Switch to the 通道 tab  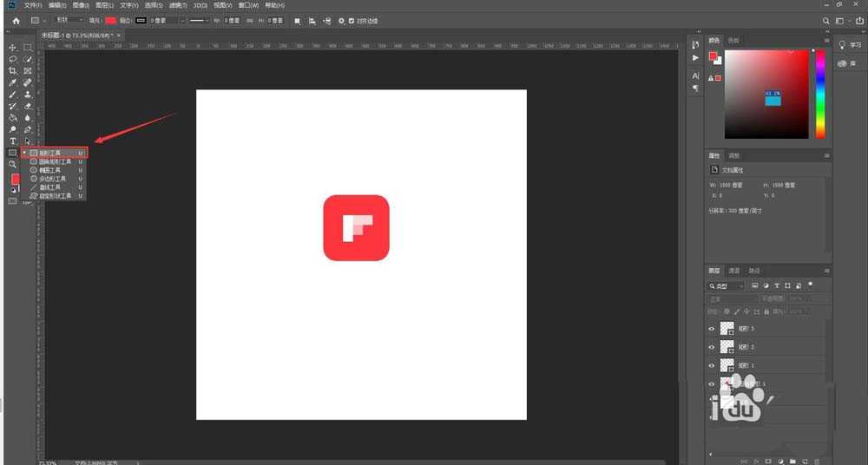(x=733, y=270)
